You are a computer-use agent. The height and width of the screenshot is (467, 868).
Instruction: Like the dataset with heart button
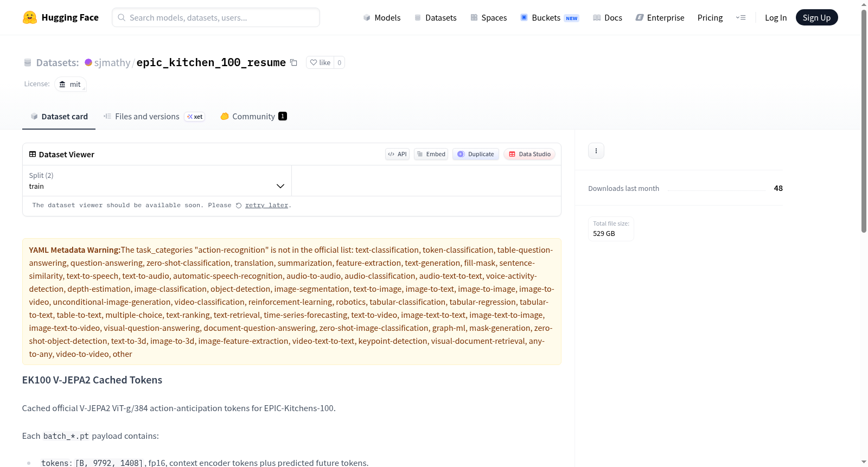pyautogui.click(x=320, y=62)
